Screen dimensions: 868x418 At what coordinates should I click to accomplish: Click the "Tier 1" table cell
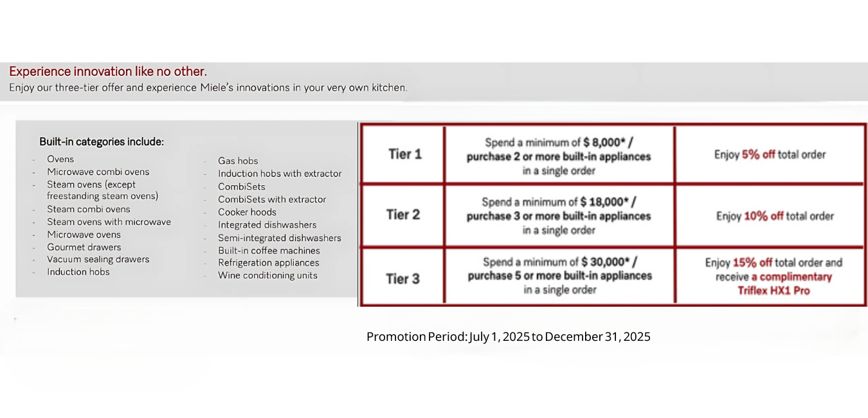(404, 154)
